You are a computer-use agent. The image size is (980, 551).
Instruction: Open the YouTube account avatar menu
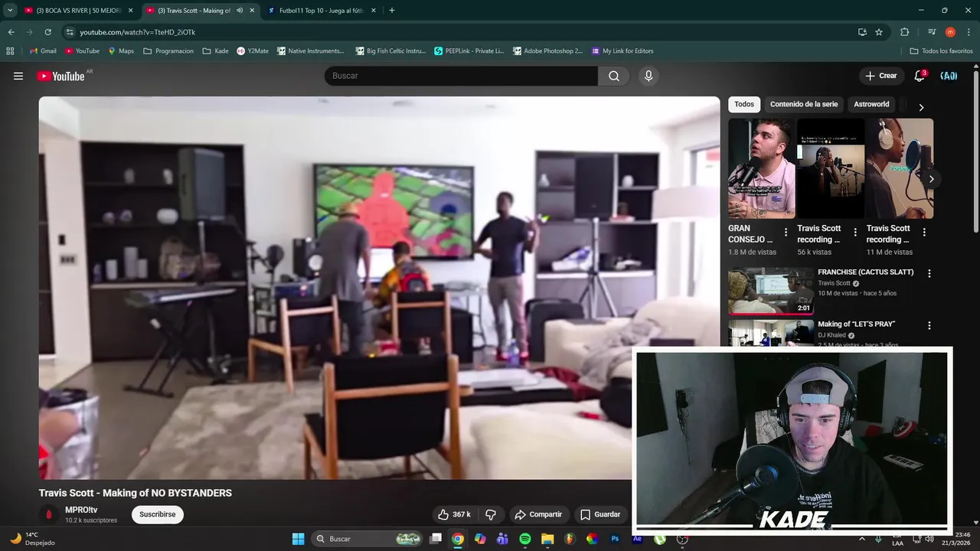(x=949, y=76)
